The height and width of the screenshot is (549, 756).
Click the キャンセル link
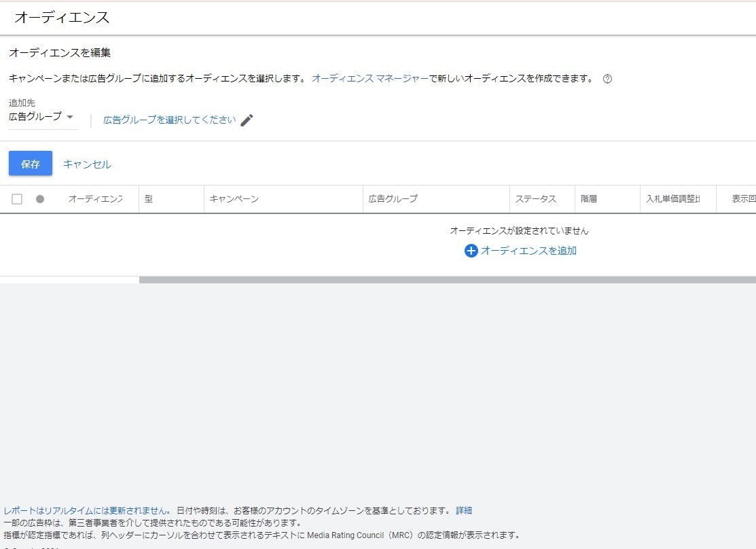(x=87, y=164)
